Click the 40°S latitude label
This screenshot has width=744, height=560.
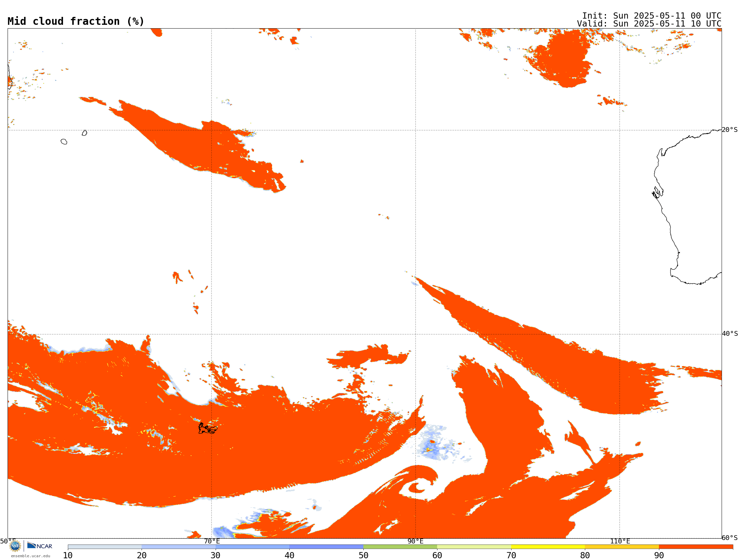pyautogui.click(x=730, y=334)
